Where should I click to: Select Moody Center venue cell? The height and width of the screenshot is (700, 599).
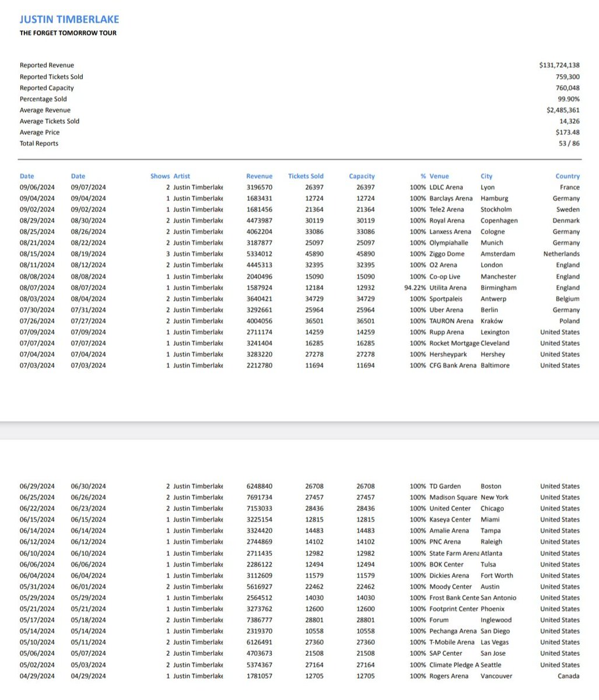pyautogui.click(x=450, y=586)
